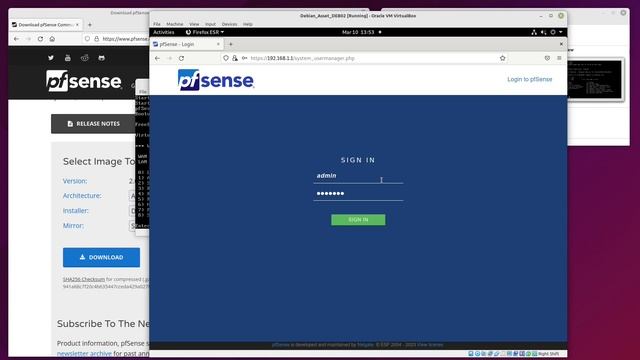Click the blue DOWNLOAD button
Viewport: 640px width, 360px height.
coord(101,258)
